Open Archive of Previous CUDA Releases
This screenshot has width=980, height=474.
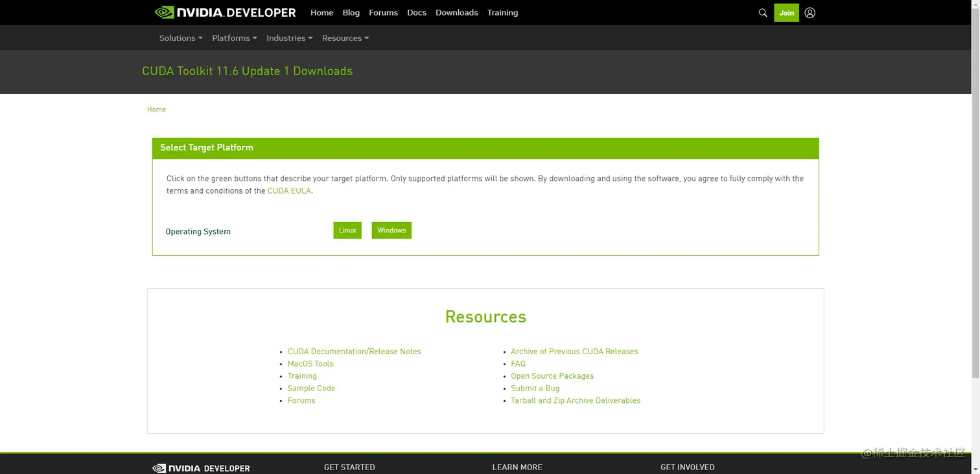(574, 352)
